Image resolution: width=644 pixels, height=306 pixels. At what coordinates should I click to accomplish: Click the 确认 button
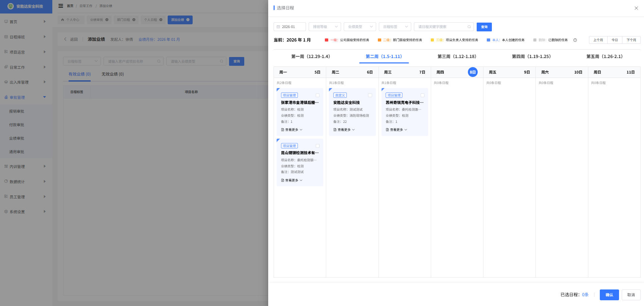609,295
